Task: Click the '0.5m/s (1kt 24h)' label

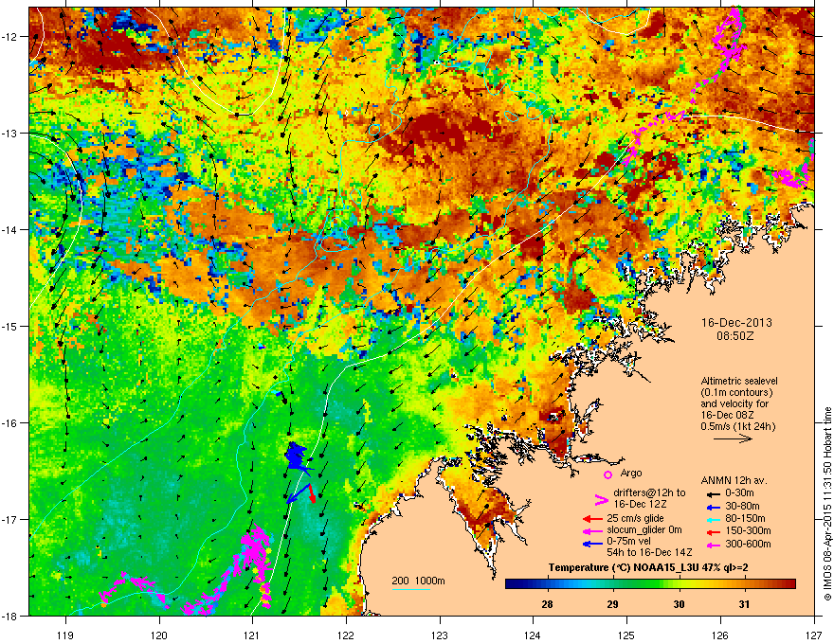Action: 738,426
